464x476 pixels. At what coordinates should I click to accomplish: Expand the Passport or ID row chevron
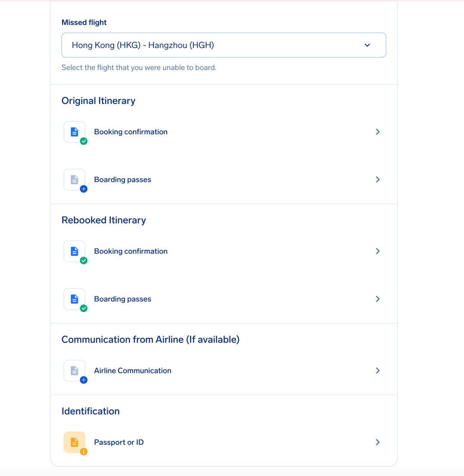pos(378,442)
